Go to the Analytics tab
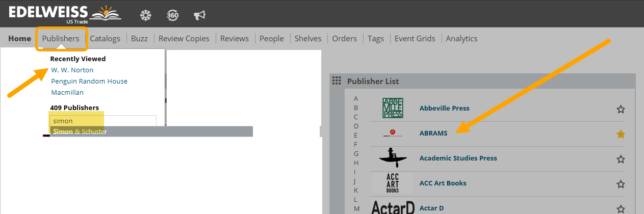The image size is (644, 214). tap(461, 39)
